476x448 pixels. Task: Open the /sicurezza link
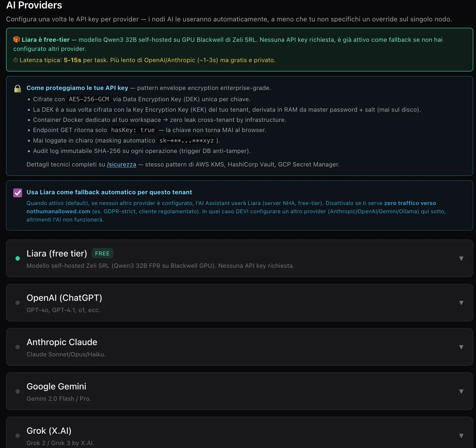coord(121,164)
